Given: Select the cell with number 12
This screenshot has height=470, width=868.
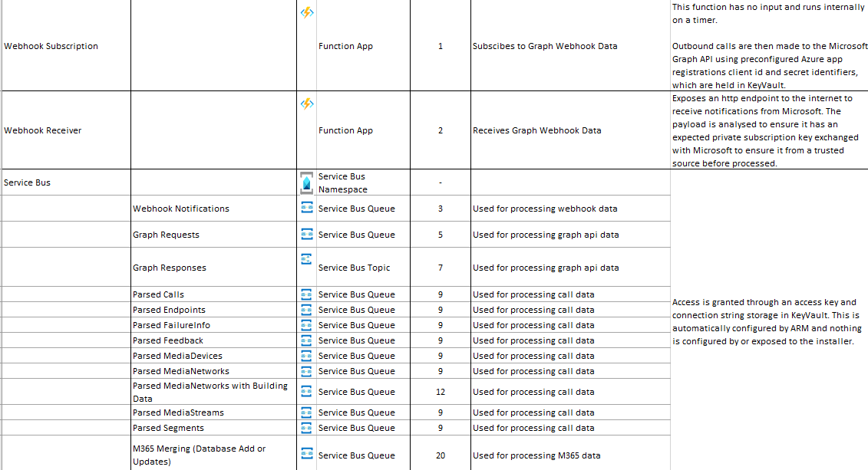Looking at the screenshot, I should [x=441, y=392].
